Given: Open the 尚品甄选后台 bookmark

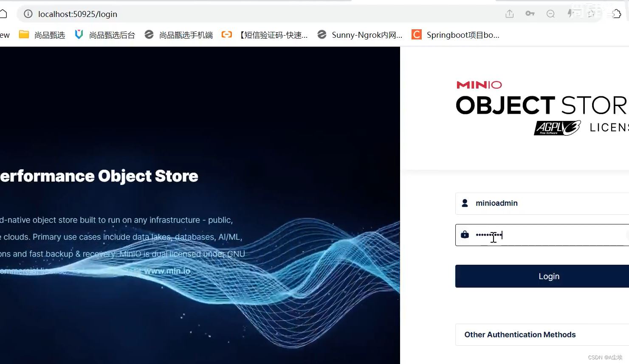Looking at the screenshot, I should click(104, 35).
